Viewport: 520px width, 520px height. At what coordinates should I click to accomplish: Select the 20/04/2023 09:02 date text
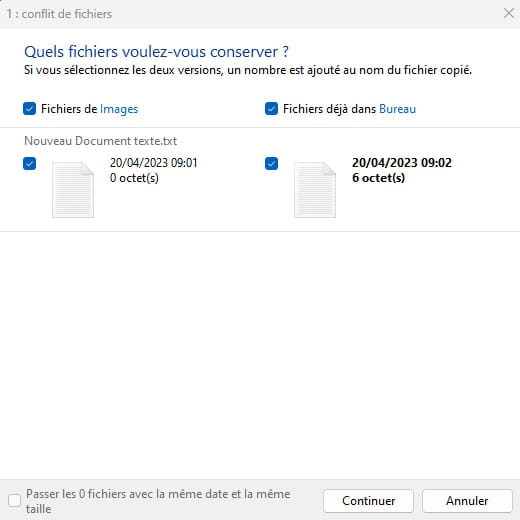coord(402,163)
